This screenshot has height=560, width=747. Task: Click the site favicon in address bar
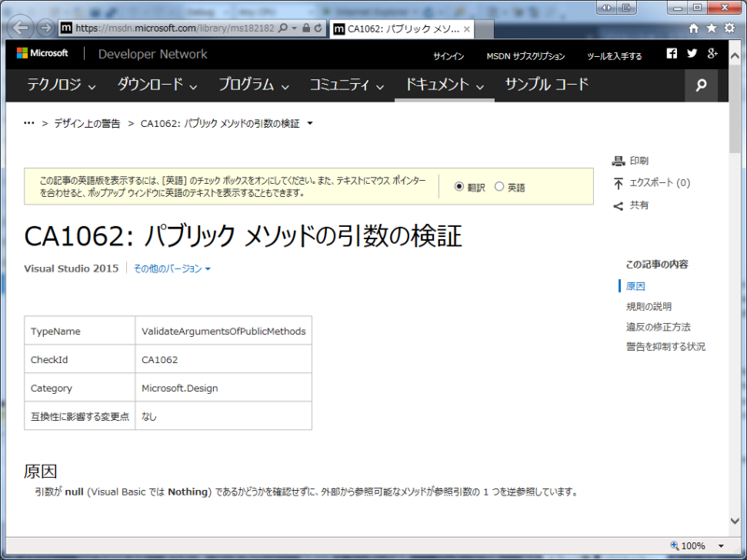click(66, 28)
